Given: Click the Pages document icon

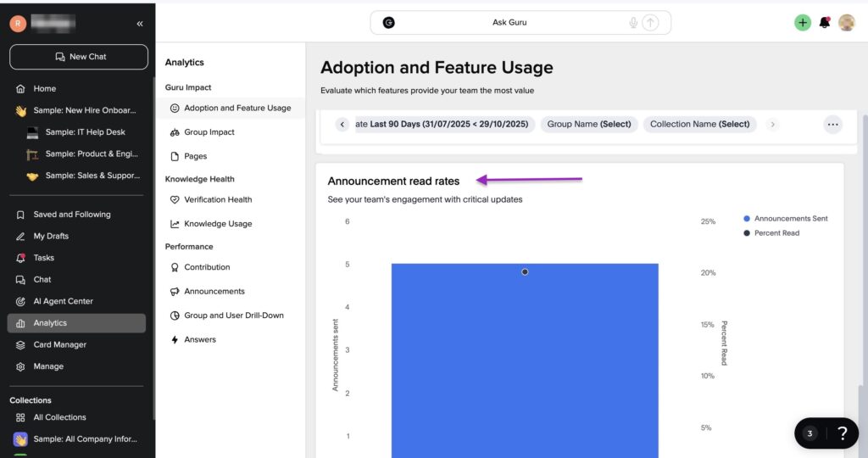Looking at the screenshot, I should click(175, 156).
